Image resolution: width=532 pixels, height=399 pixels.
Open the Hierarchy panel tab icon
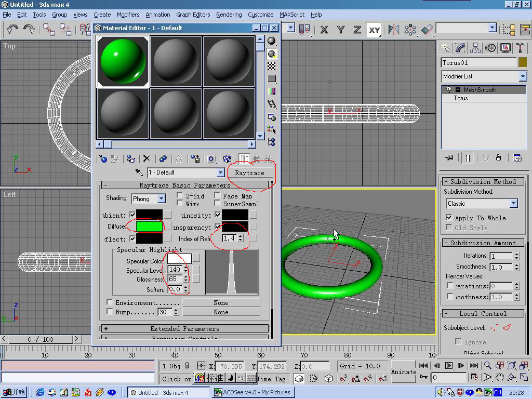(475, 48)
